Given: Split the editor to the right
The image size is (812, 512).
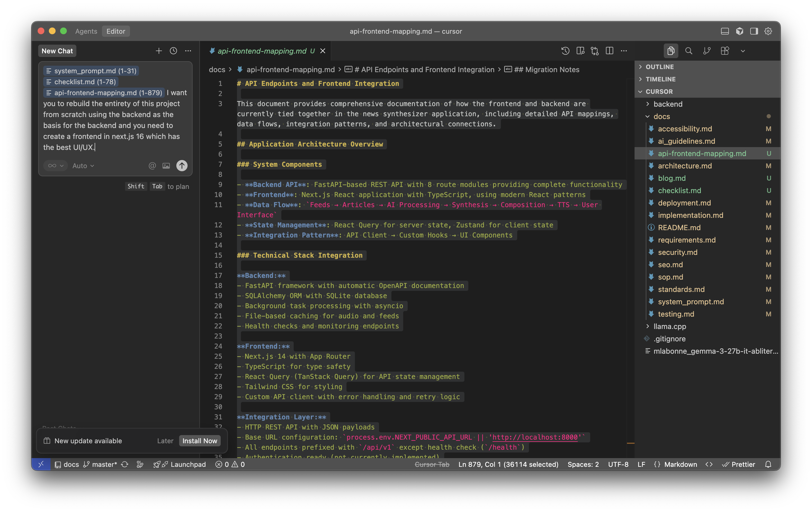Looking at the screenshot, I should tap(609, 51).
